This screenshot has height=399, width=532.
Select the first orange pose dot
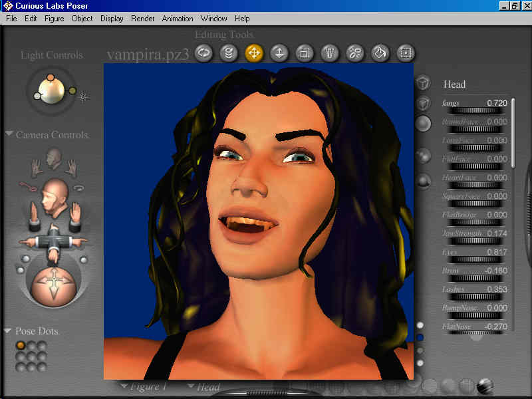point(21,345)
